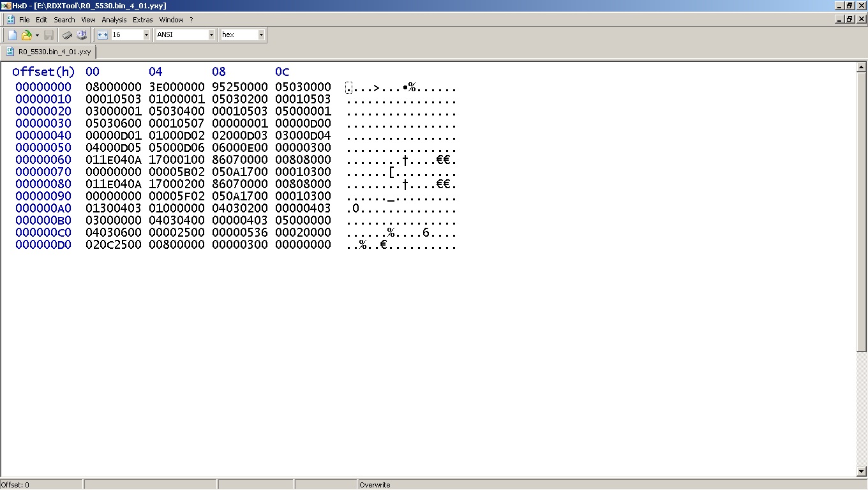Image resolution: width=868 pixels, height=490 pixels.
Task: Open the Edit menu
Action: pyautogui.click(x=41, y=20)
